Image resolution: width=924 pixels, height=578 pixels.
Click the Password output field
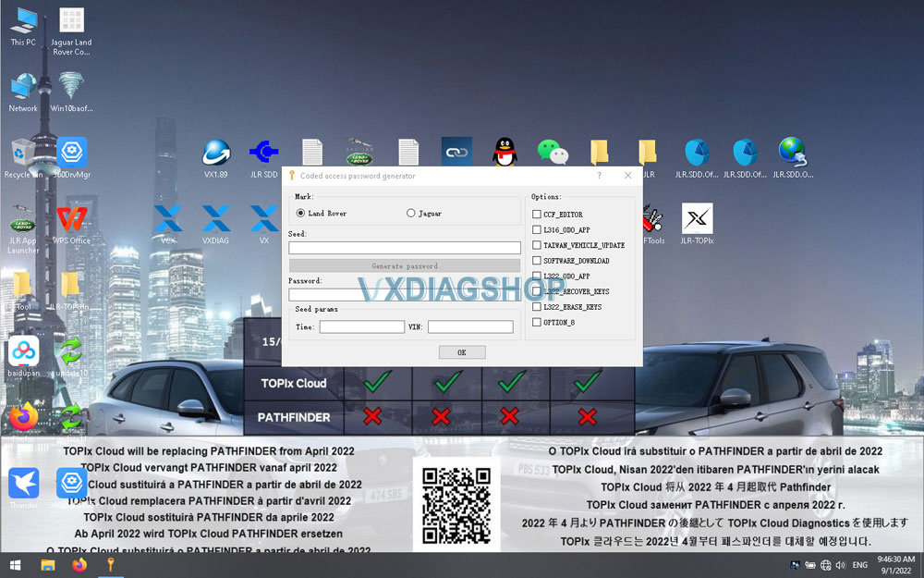pos(405,294)
